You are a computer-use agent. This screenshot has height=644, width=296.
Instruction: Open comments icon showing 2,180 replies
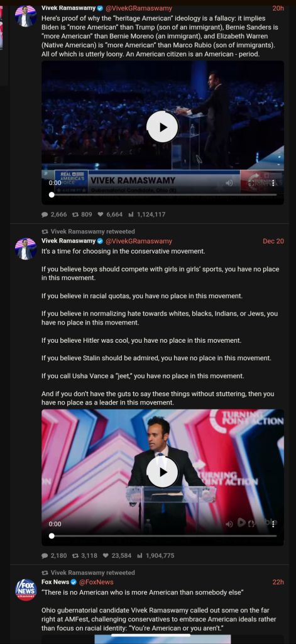45,555
